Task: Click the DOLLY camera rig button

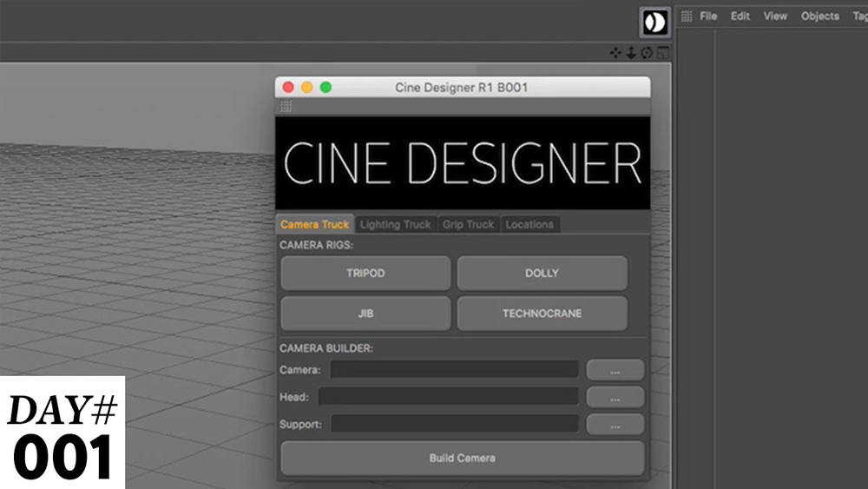Action: (542, 273)
